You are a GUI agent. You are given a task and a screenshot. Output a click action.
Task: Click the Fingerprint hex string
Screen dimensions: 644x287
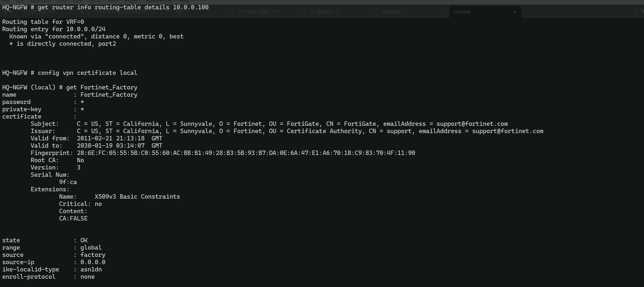point(246,153)
